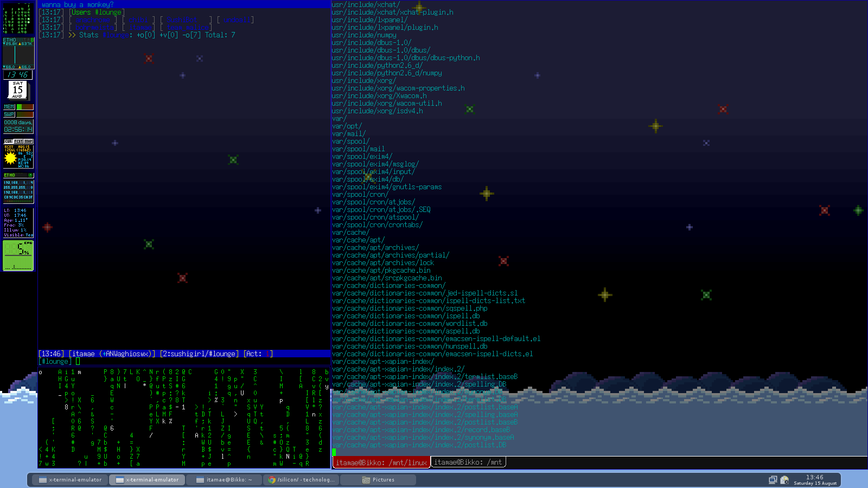Select the MAP weather tab
Viewport: 868px width, 488px height.
tap(28, 142)
